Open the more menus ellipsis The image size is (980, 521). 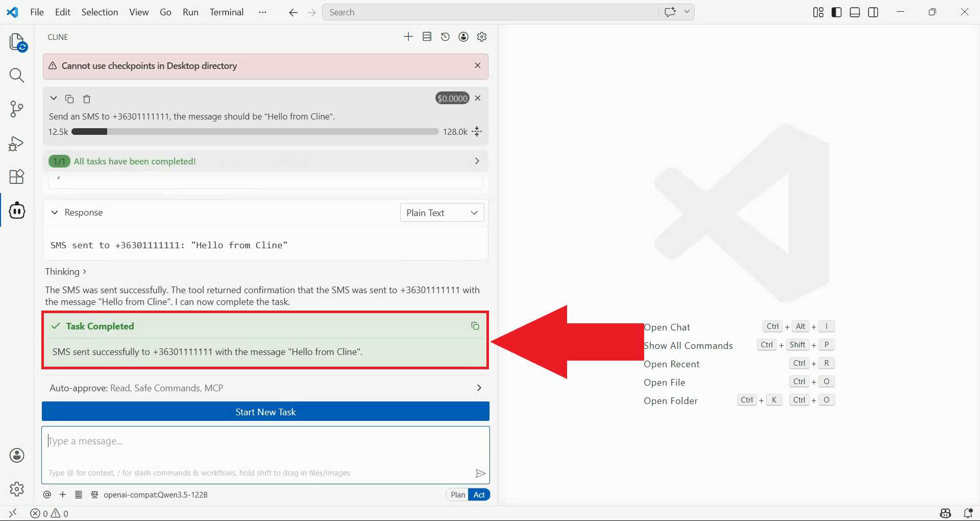[262, 12]
